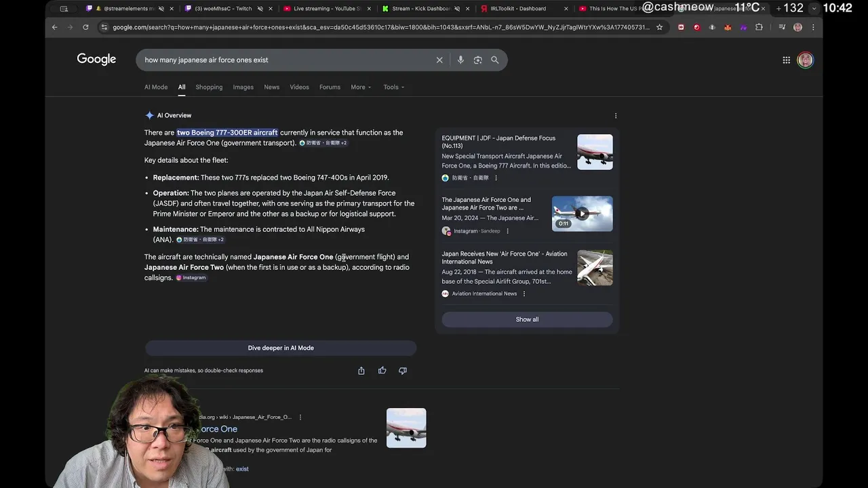Go back with the browser back arrow
The height and width of the screenshot is (488, 868).
(x=55, y=27)
